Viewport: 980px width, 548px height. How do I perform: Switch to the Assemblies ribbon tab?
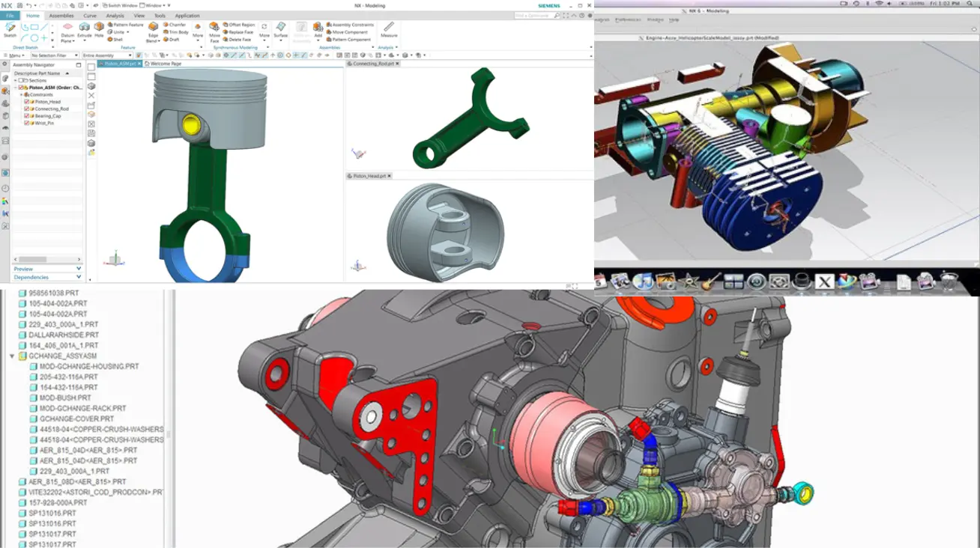click(61, 16)
